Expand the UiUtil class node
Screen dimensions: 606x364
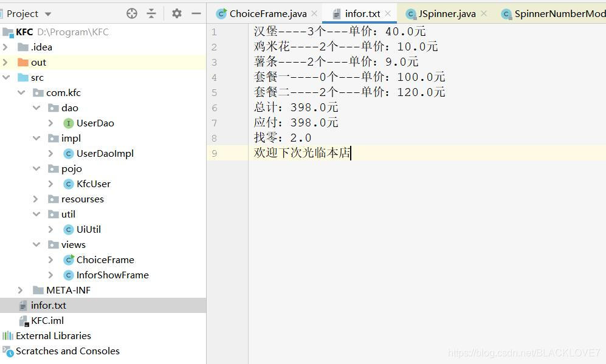pyautogui.click(x=50, y=230)
